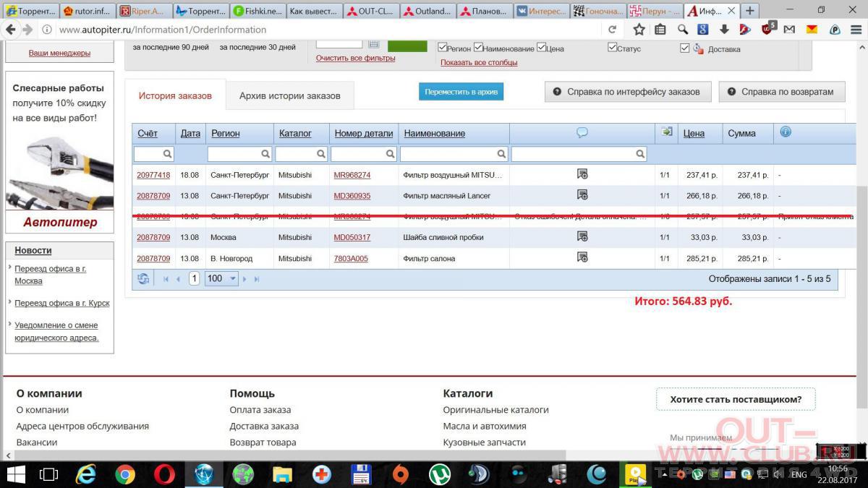This screenshot has width=868, height=488.
Task: Click the blue info column header icon
Action: 786,132
